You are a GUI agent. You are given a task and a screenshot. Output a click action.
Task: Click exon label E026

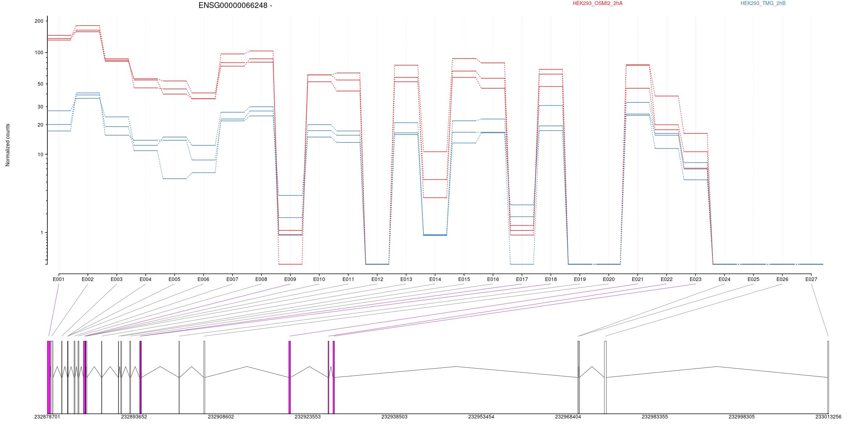pyautogui.click(x=782, y=279)
